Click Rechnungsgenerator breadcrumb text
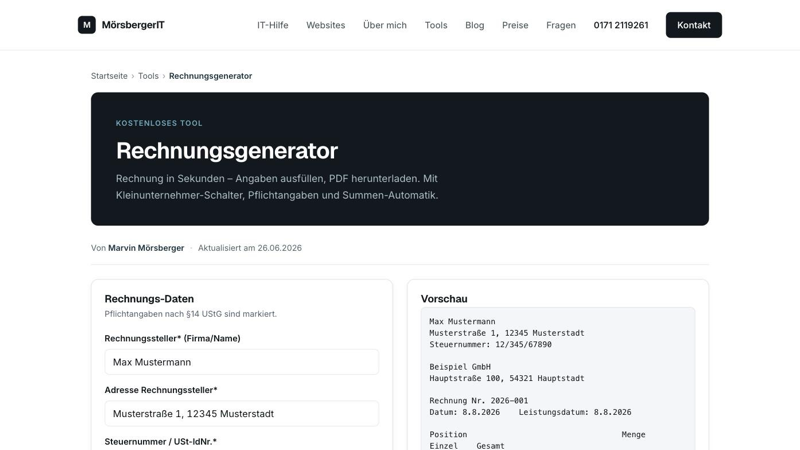 [x=210, y=76]
